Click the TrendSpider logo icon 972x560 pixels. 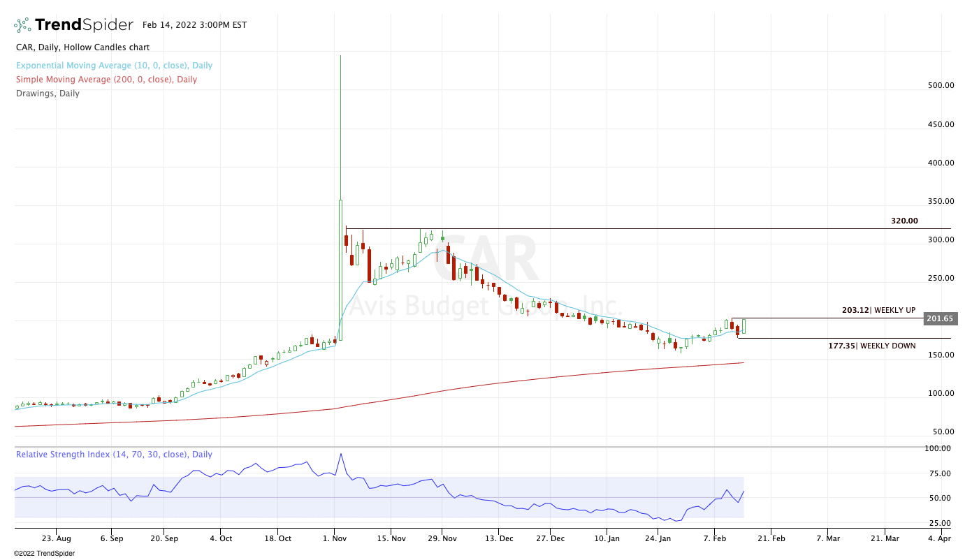point(22,25)
